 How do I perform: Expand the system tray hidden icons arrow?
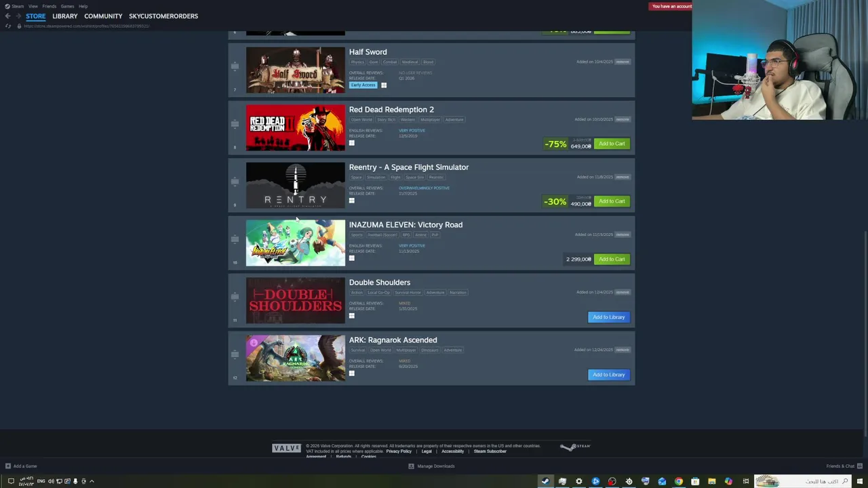[92, 481]
